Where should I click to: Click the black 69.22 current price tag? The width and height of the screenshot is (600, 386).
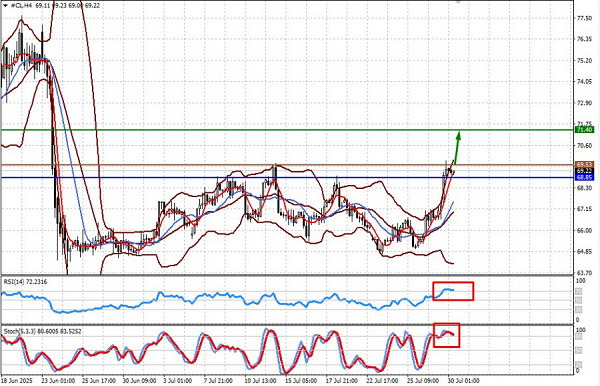click(584, 171)
